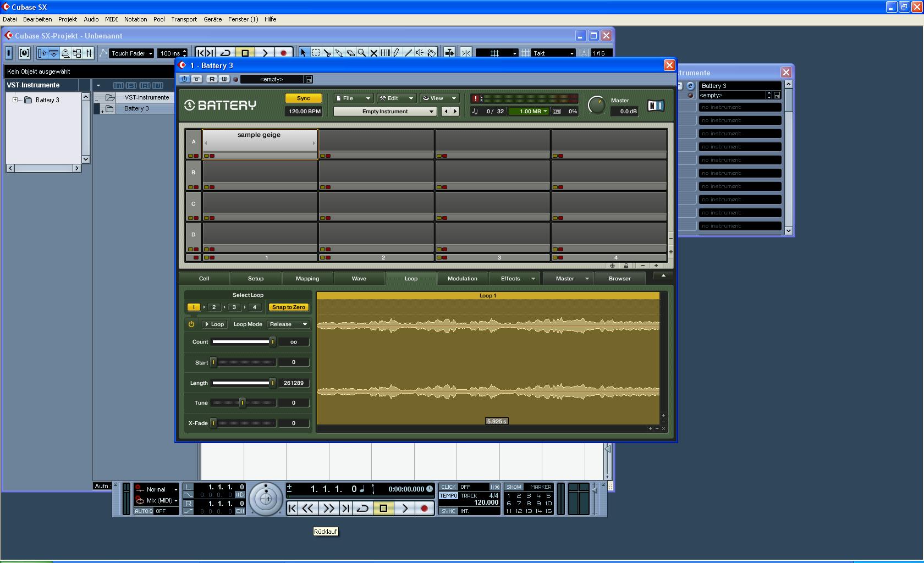Viewport: 924px width, 563px height.
Task: Adjust the Tune slider handle
Action: pyautogui.click(x=242, y=403)
